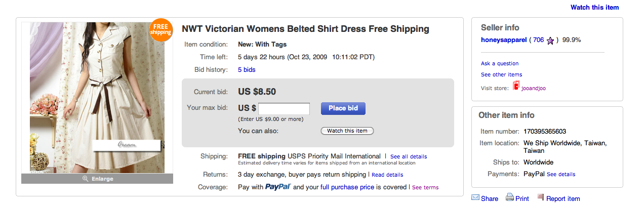The height and width of the screenshot is (206, 644).
Task: Click Ask a question link
Action: 500,63
